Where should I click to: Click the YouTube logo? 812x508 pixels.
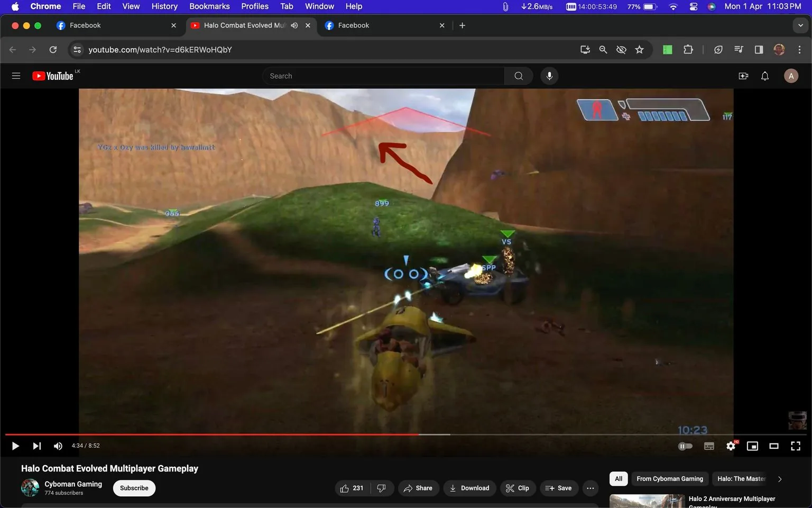click(52, 76)
